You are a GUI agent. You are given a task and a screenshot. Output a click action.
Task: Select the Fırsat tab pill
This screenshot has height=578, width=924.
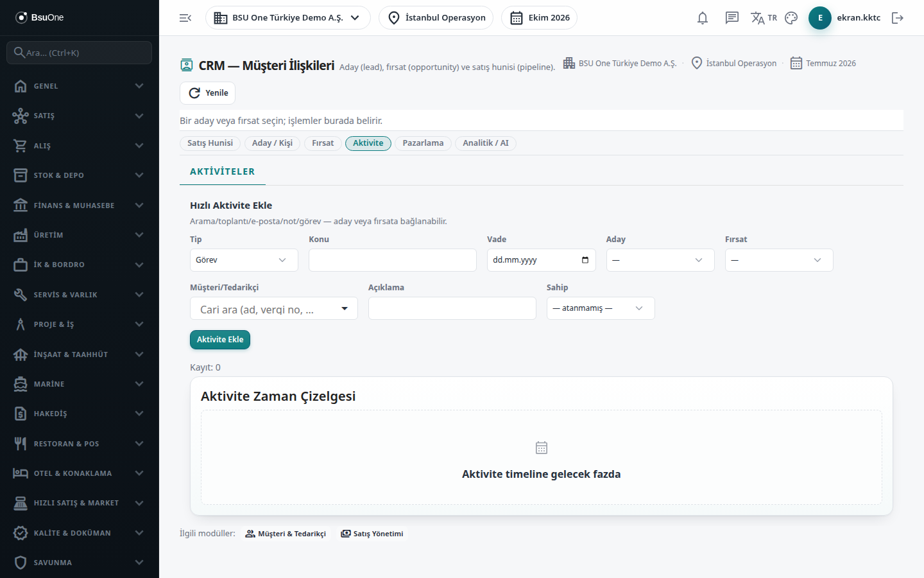click(323, 143)
